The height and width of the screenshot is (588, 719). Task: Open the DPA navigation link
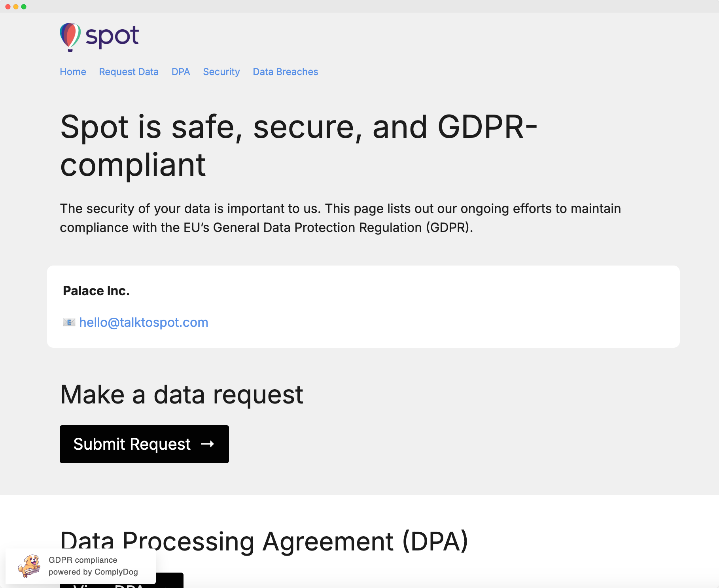click(x=181, y=72)
